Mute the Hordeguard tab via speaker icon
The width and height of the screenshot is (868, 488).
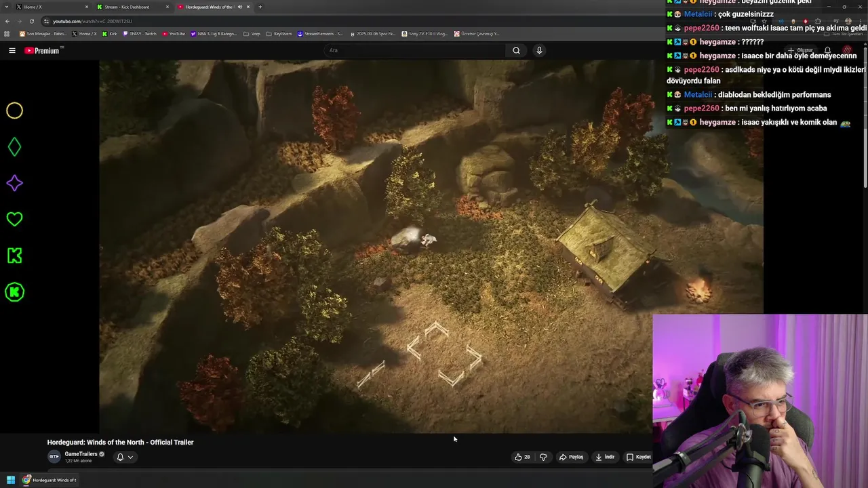[239, 7]
